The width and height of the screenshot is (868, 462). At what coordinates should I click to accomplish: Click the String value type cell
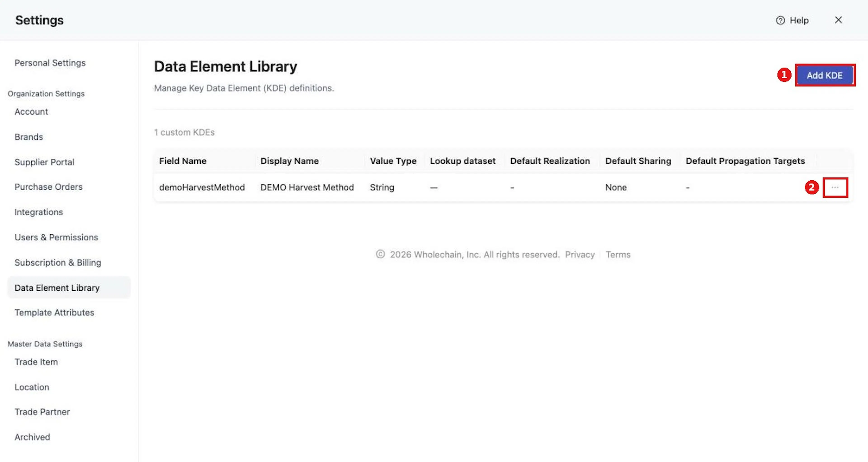pyautogui.click(x=382, y=187)
